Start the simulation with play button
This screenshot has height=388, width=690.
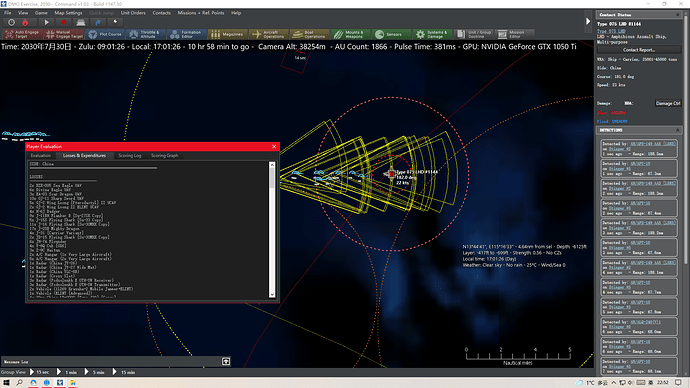coord(46,22)
